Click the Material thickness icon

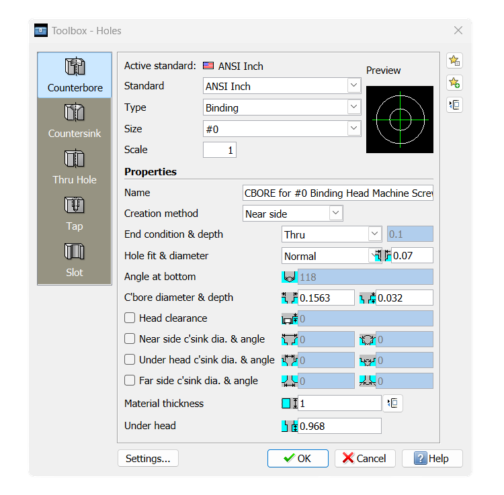click(289, 403)
